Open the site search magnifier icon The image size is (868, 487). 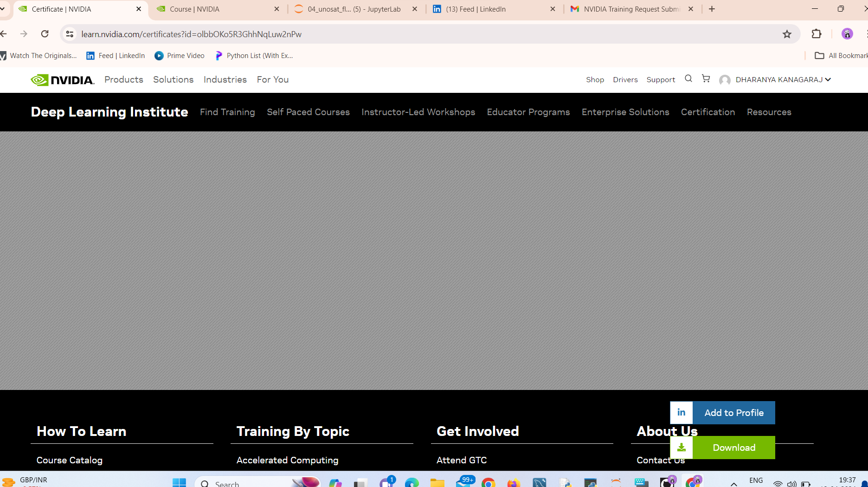(x=688, y=79)
